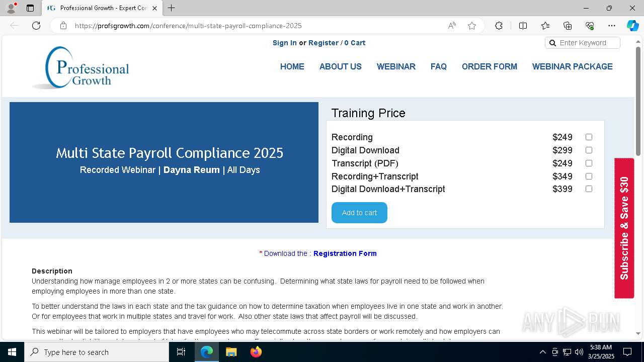Check the Transcript (PDF) option

[589, 163]
